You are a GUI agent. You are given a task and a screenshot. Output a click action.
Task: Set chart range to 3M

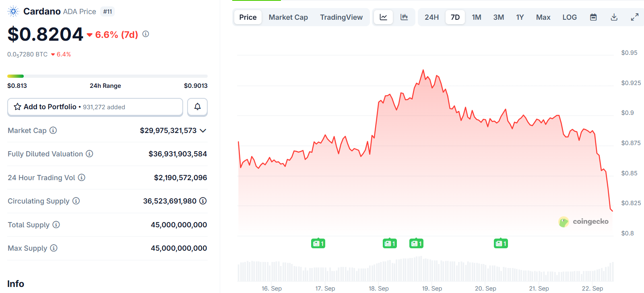(499, 17)
